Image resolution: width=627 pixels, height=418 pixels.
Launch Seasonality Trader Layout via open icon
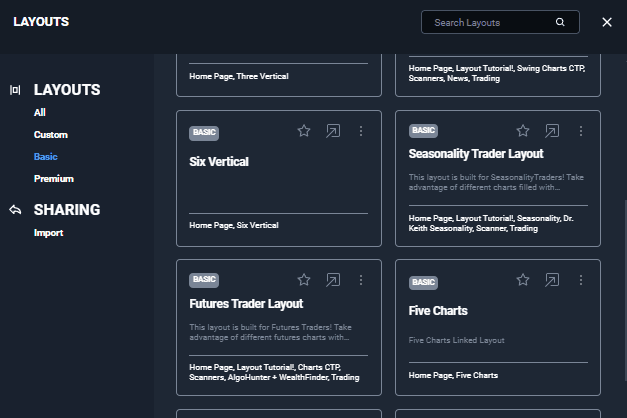552,130
